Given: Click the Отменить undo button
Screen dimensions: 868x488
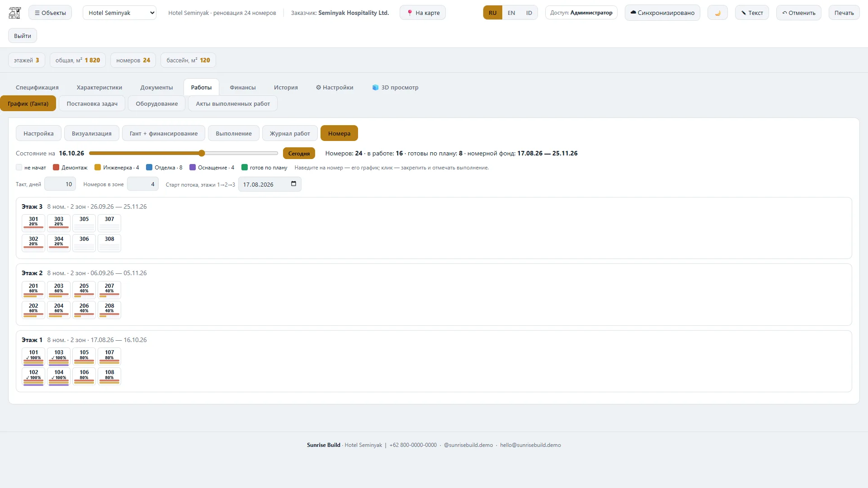Looking at the screenshot, I should click(799, 13).
